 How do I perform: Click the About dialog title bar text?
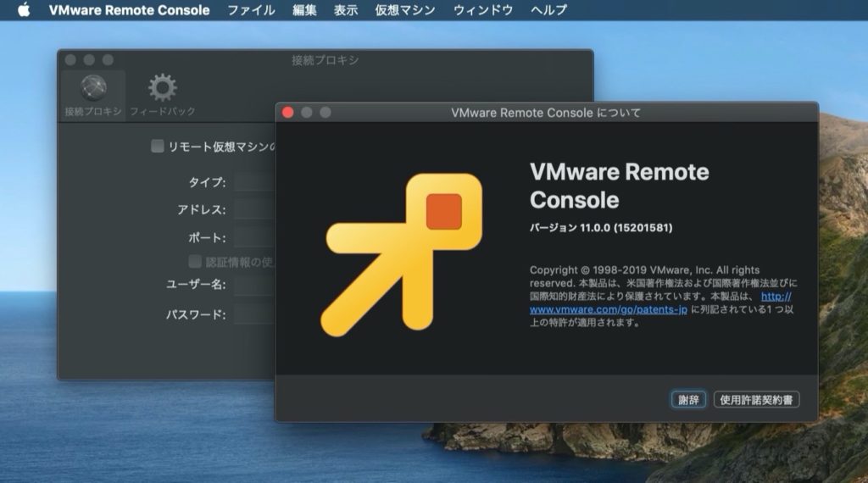click(x=546, y=113)
